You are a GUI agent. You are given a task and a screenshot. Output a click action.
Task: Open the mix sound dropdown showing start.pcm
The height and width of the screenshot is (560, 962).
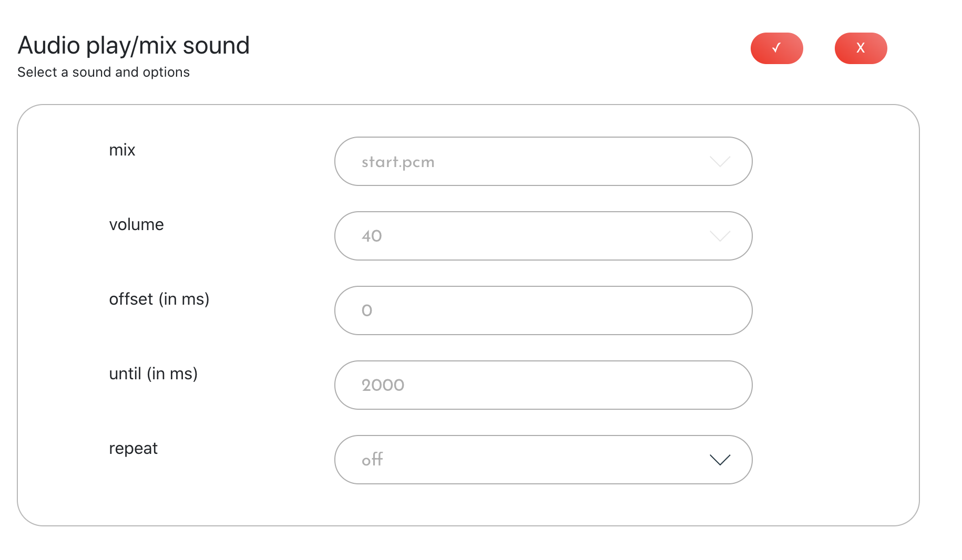tap(543, 161)
